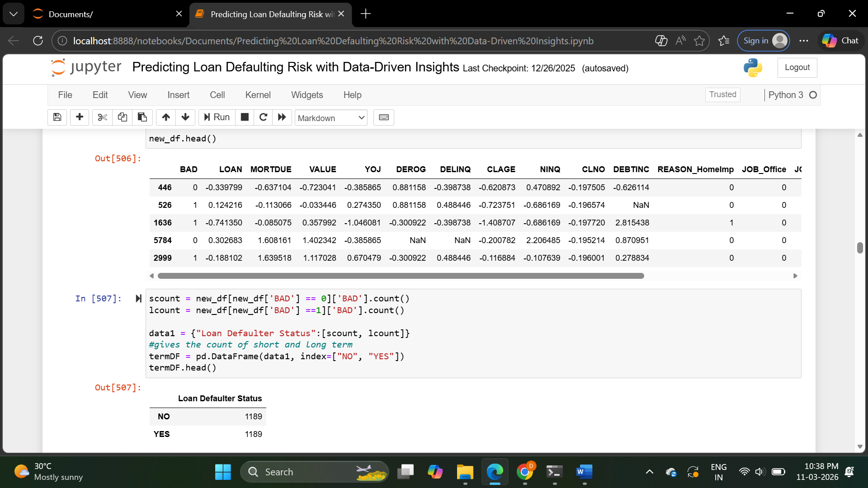Open the Insert menu

pos(179,95)
